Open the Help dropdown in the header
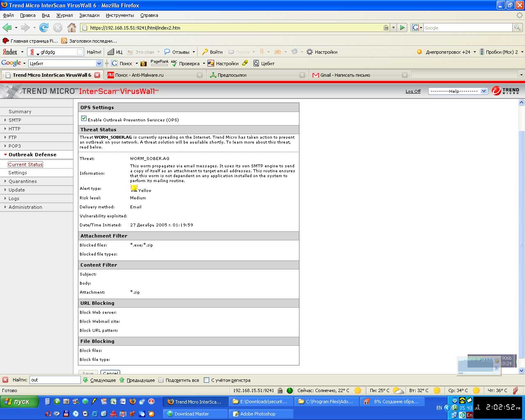 tap(457, 91)
